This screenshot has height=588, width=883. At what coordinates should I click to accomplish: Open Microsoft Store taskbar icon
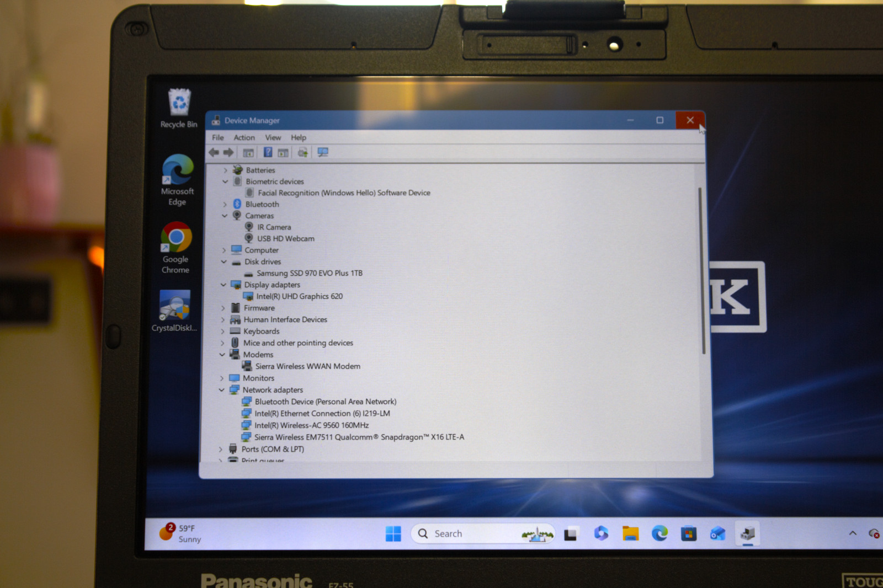click(689, 534)
